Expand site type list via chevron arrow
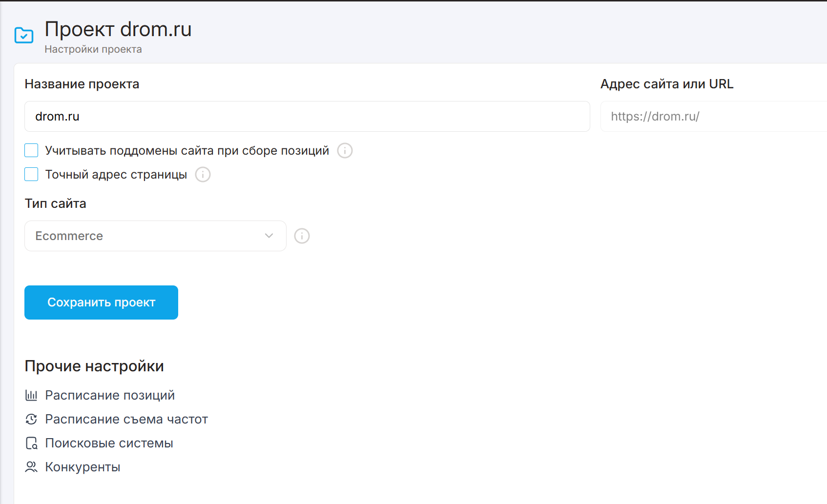The image size is (827, 504). coord(269,236)
